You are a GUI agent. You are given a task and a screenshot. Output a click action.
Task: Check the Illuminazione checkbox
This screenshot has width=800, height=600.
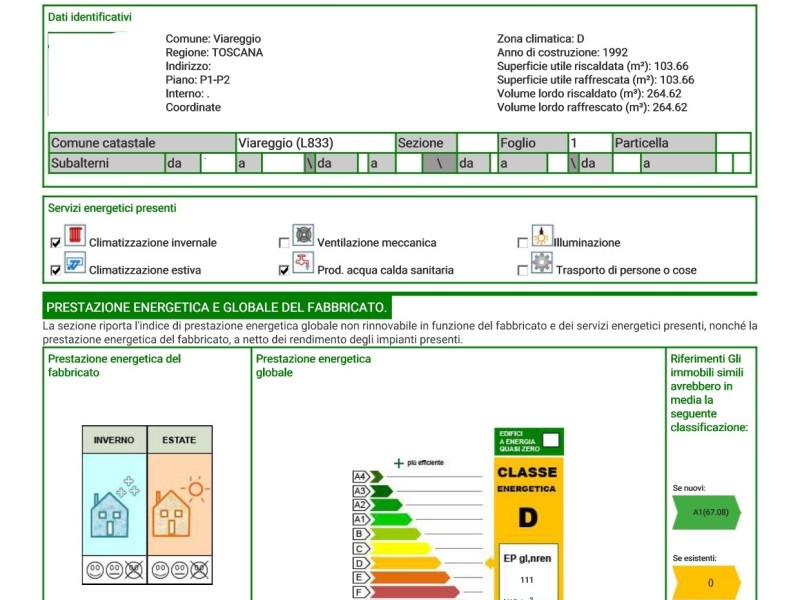(522, 243)
